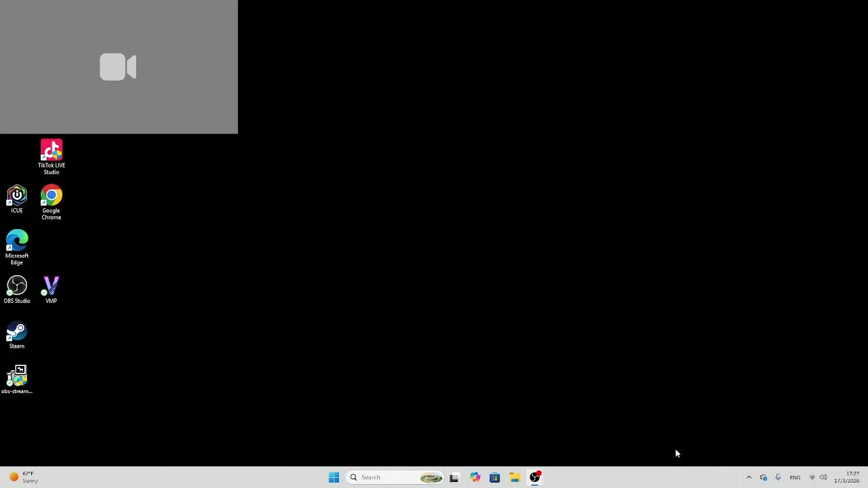
Task: Switch to OBS Studio in the taskbar
Action: tap(535, 477)
